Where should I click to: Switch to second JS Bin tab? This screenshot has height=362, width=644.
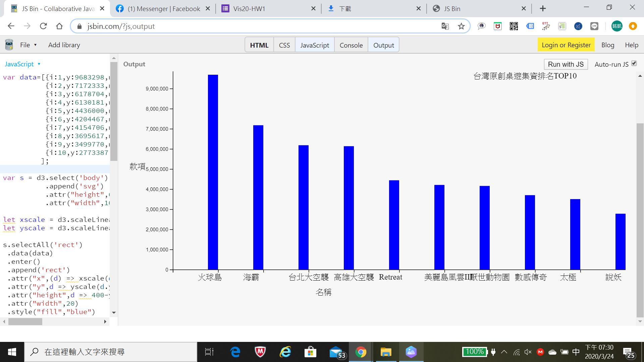coord(480,9)
